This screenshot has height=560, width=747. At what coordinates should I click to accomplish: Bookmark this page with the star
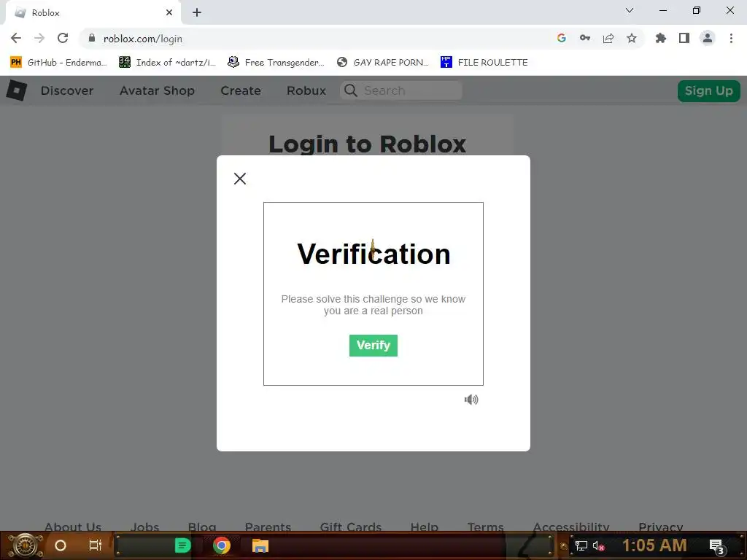point(631,39)
